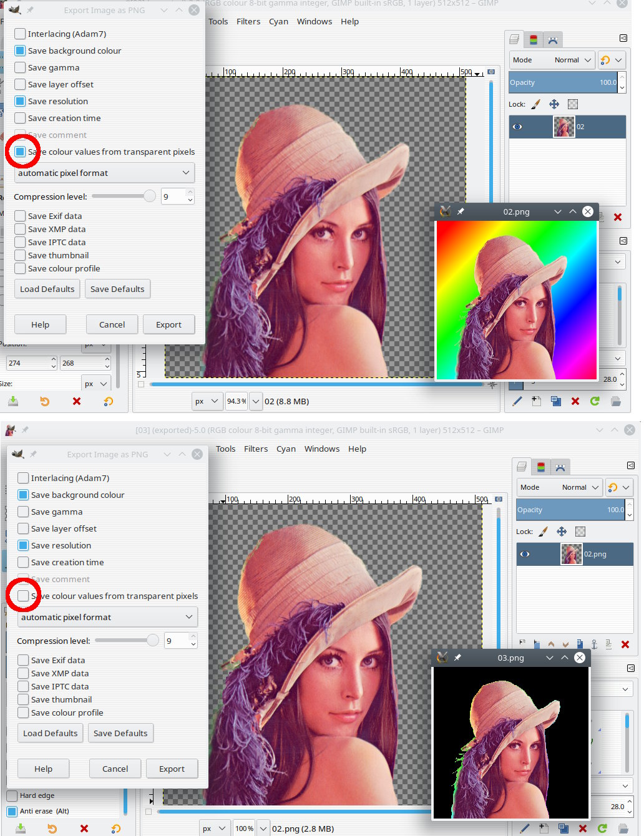
Task: Click Export in the lower export dialog
Action: pyautogui.click(x=172, y=769)
